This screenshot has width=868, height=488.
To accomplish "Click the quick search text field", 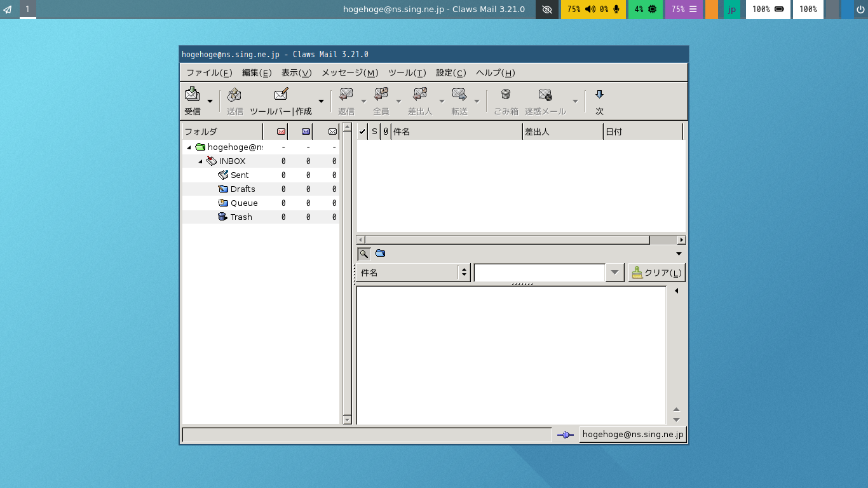I will click(x=539, y=273).
